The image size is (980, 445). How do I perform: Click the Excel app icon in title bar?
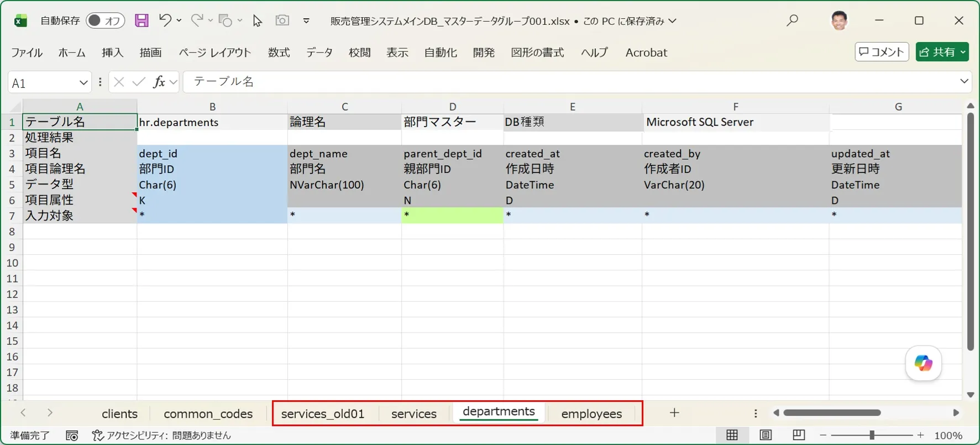tap(20, 21)
